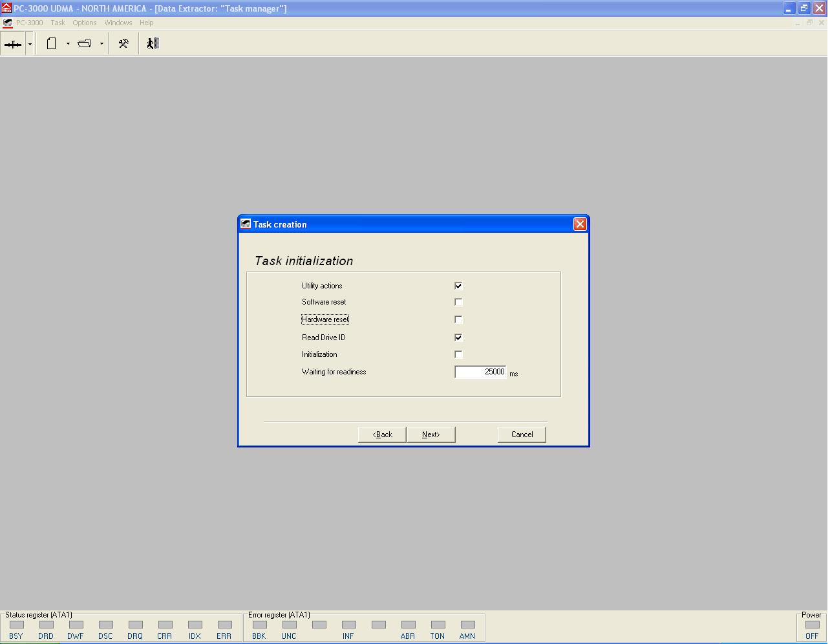Click the Task creation dialog title icon
This screenshot has width=830, height=644.
[x=246, y=224]
